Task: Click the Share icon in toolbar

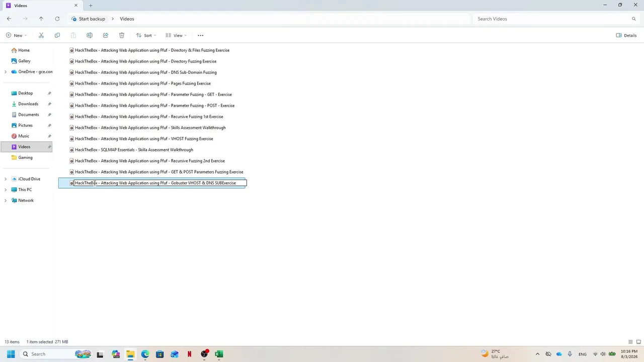Action: tap(106, 35)
